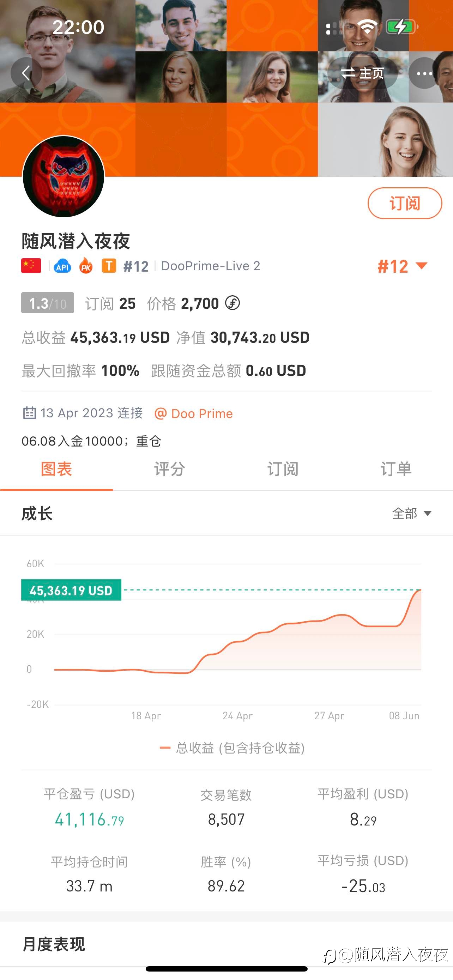Select the 图表 tab
453x980 pixels.
coord(56,469)
